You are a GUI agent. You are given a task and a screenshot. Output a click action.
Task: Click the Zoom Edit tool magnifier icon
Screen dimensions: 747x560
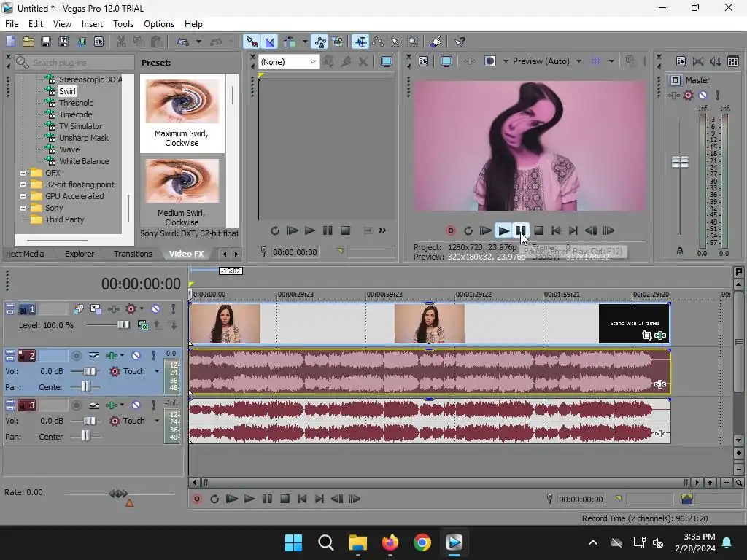(x=413, y=42)
